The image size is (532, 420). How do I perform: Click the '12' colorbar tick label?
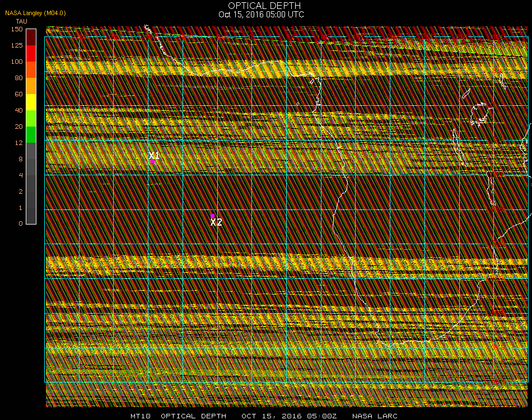(x=19, y=143)
